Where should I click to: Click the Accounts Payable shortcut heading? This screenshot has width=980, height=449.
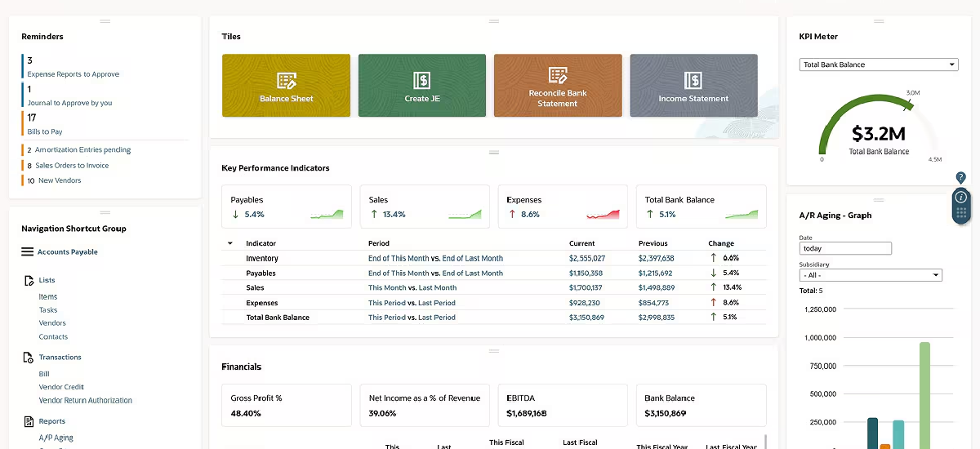coord(68,252)
